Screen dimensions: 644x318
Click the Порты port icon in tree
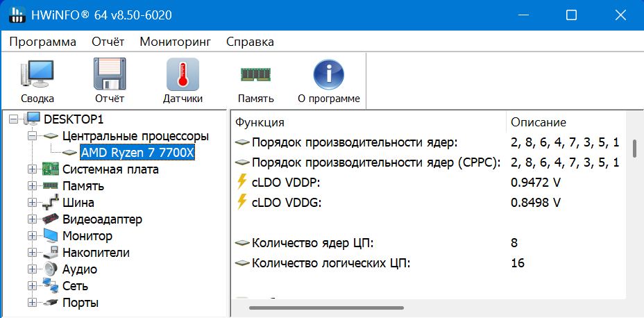click(51, 303)
